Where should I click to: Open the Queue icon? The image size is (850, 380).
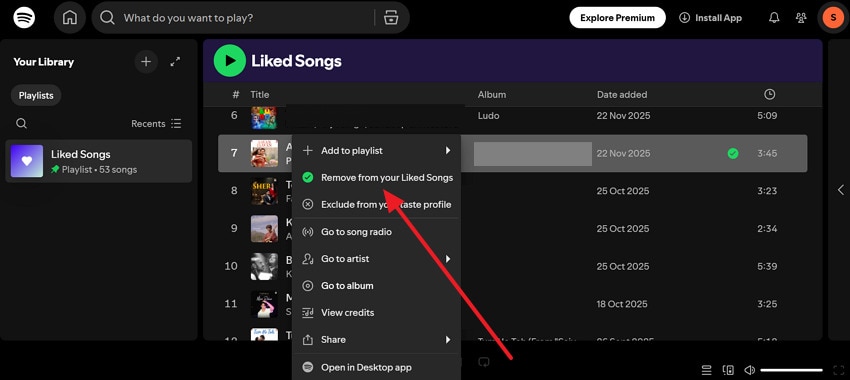tap(706, 370)
